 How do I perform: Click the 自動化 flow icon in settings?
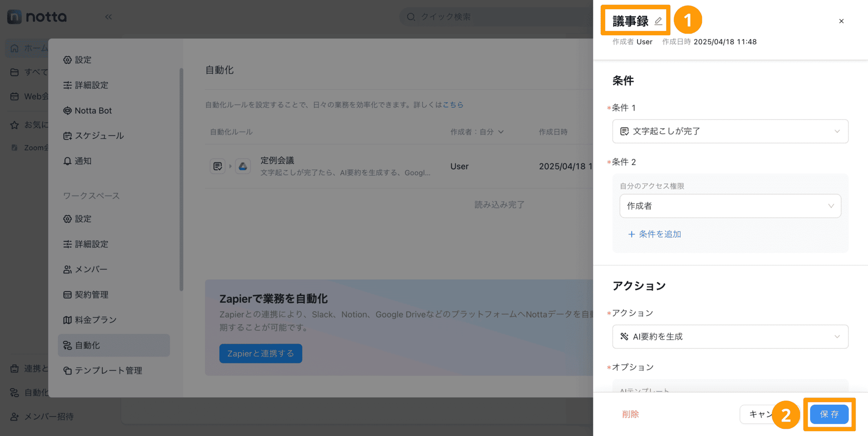pos(67,346)
